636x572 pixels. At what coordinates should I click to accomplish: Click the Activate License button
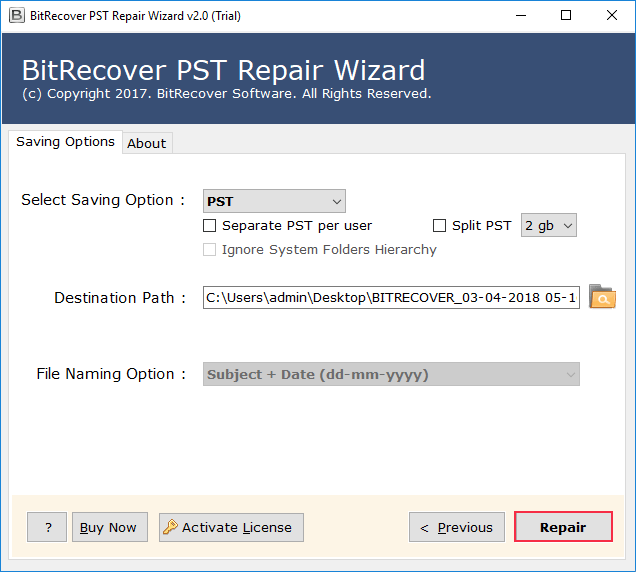(231, 527)
